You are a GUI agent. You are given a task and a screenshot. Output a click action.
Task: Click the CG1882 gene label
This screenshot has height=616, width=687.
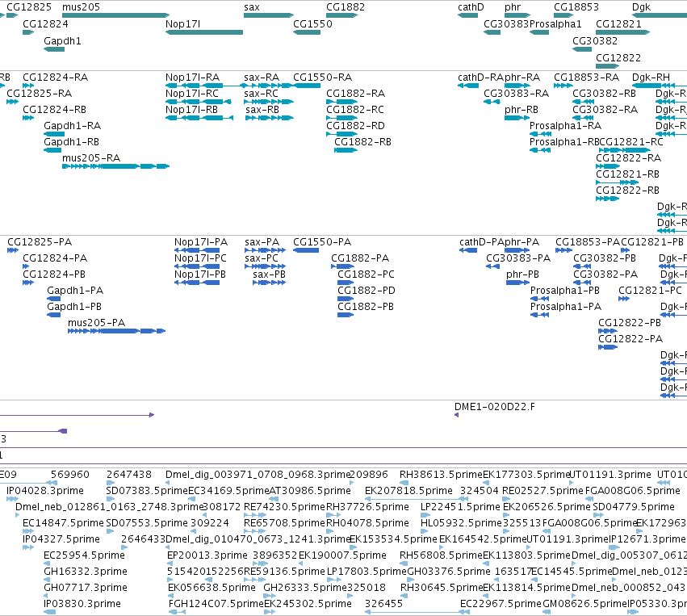[346, 7]
